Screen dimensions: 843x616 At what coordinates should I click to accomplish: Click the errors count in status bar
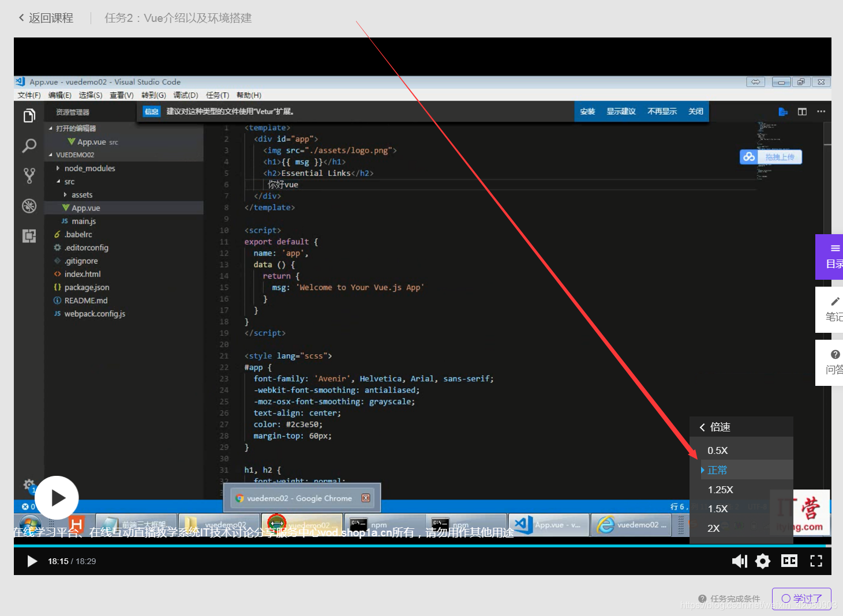pos(28,507)
